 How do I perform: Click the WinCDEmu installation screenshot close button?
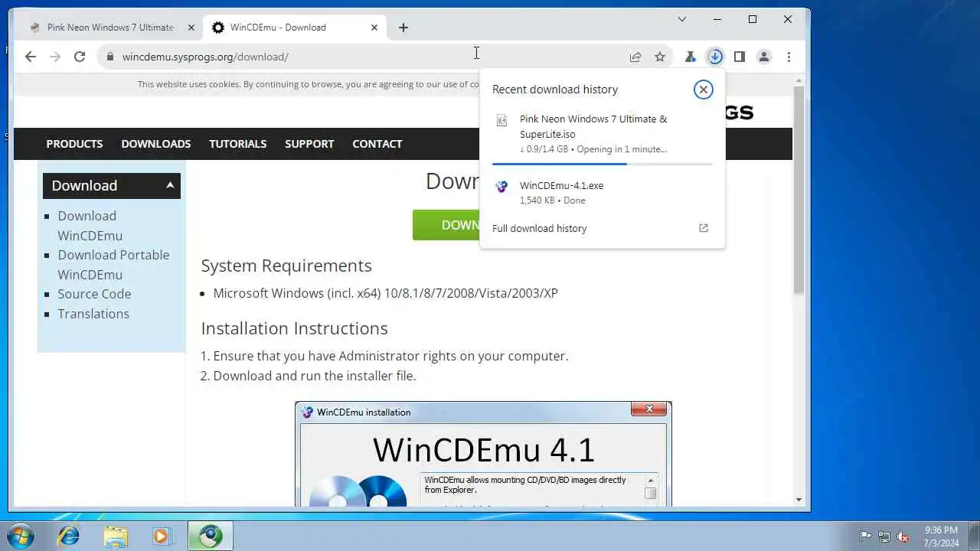(x=649, y=409)
